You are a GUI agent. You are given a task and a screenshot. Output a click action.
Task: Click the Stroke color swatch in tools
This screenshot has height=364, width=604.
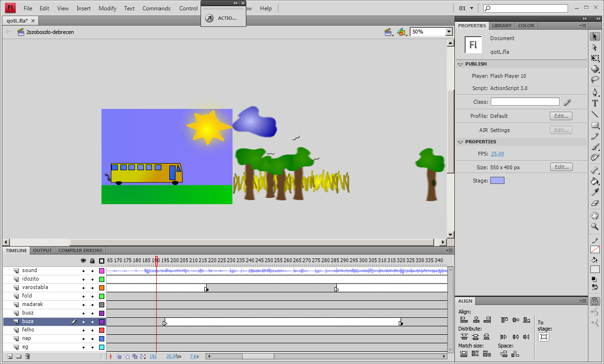(x=595, y=249)
